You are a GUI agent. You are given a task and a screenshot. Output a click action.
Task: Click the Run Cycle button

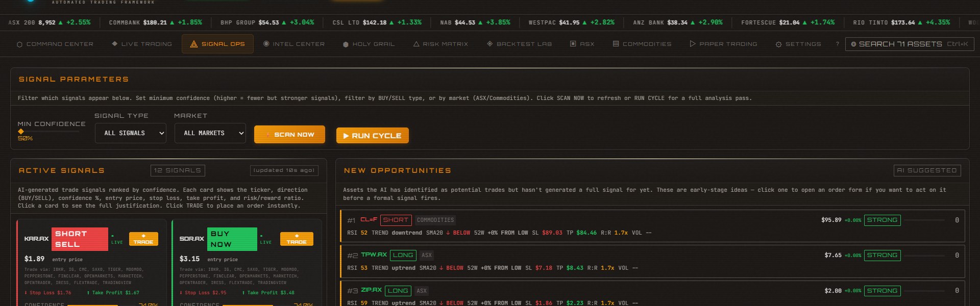(372, 136)
